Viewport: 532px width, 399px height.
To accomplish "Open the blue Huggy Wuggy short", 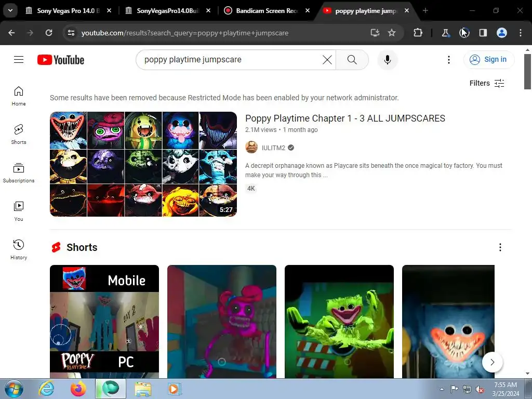I will pos(448,321).
